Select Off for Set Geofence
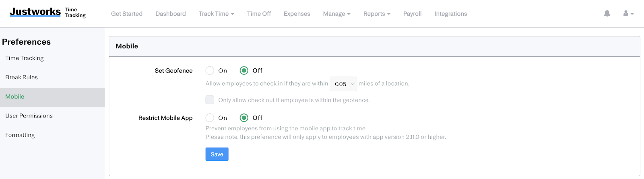644x179 pixels. [244, 70]
